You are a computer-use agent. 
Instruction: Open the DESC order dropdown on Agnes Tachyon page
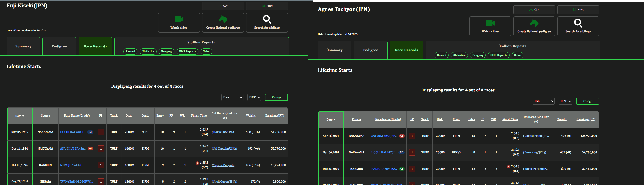click(565, 101)
